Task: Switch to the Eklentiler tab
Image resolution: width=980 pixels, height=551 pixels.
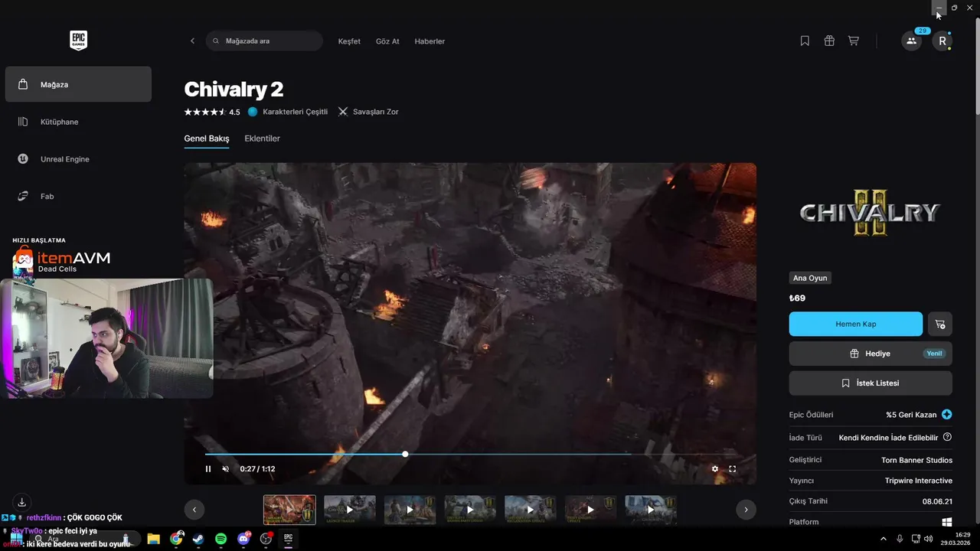Action: pos(262,139)
